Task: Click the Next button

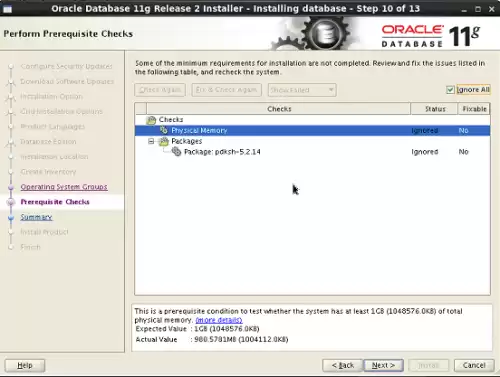Action: coord(383,365)
